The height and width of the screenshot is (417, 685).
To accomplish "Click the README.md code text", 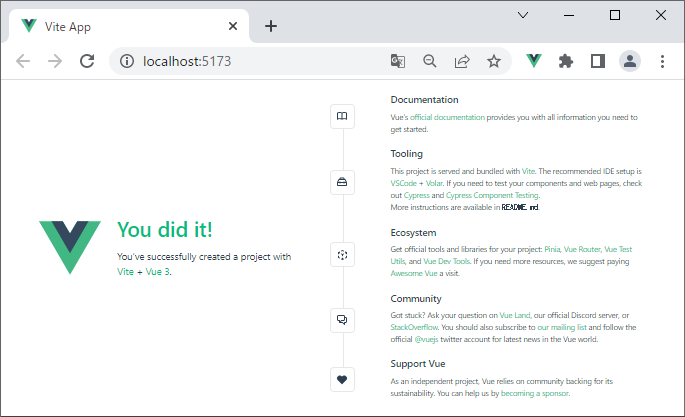I will pyautogui.click(x=520, y=207).
